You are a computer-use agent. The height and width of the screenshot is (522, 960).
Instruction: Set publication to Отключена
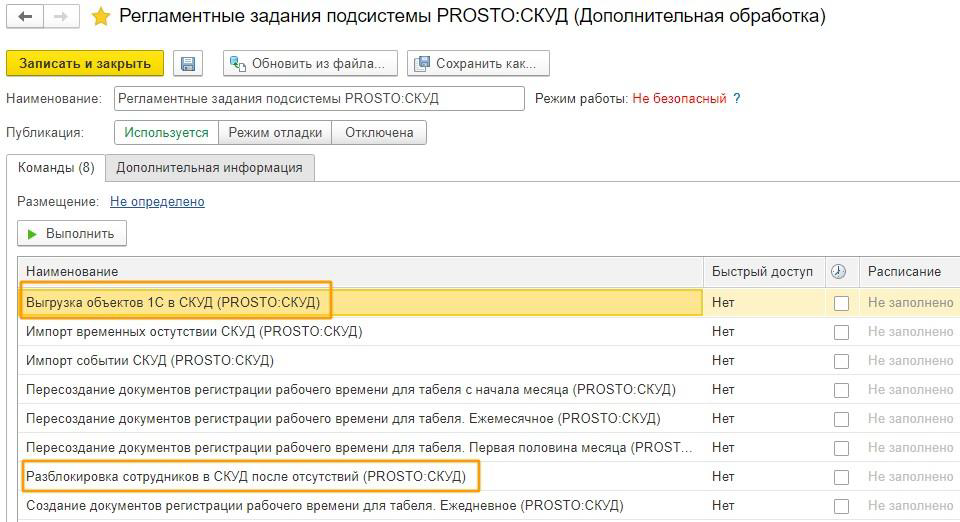[x=379, y=133]
